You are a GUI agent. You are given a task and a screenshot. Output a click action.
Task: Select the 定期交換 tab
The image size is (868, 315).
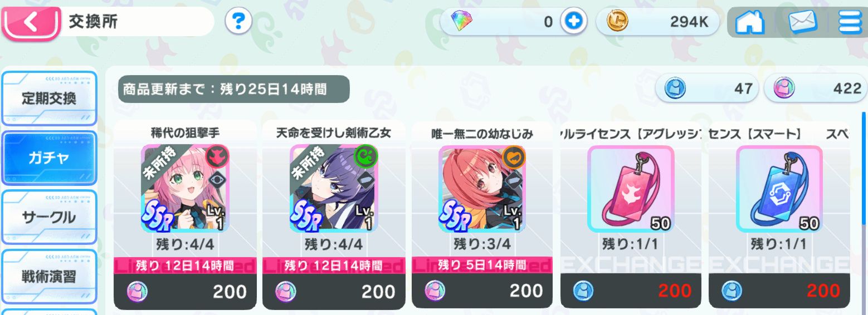tap(49, 99)
